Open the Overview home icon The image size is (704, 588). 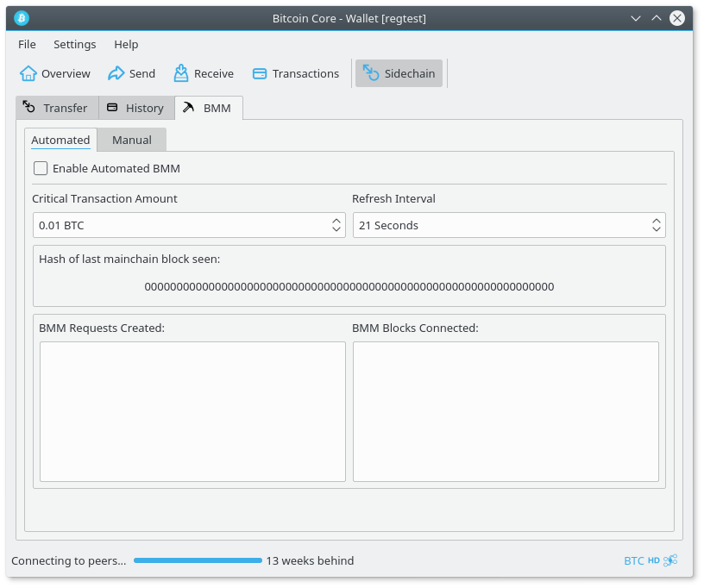(28, 73)
